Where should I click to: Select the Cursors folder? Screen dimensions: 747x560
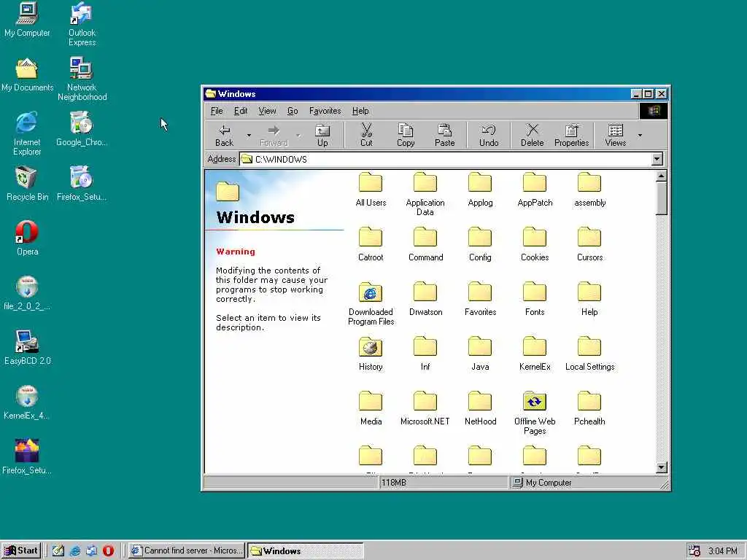pos(589,244)
